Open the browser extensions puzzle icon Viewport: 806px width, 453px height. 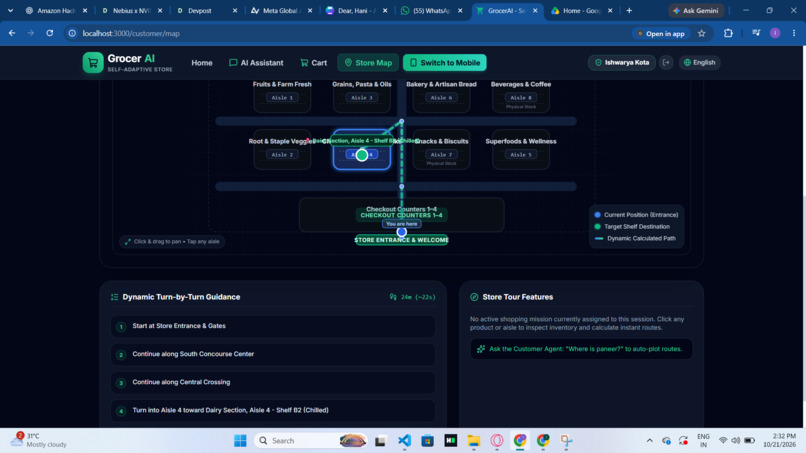[728, 33]
